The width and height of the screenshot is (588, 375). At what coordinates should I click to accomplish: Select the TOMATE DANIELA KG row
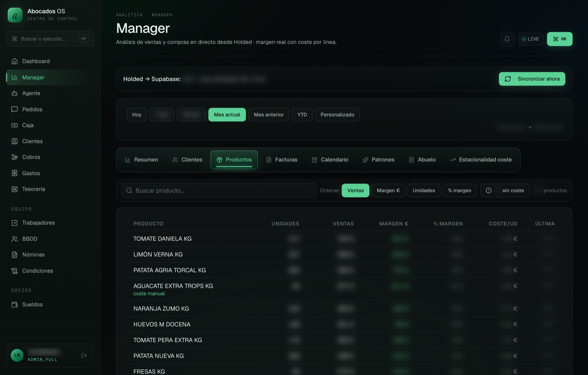pos(345,238)
